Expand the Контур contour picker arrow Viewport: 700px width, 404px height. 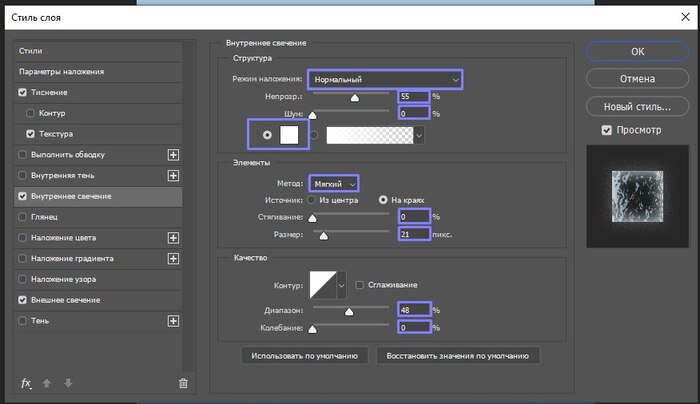[x=343, y=285]
